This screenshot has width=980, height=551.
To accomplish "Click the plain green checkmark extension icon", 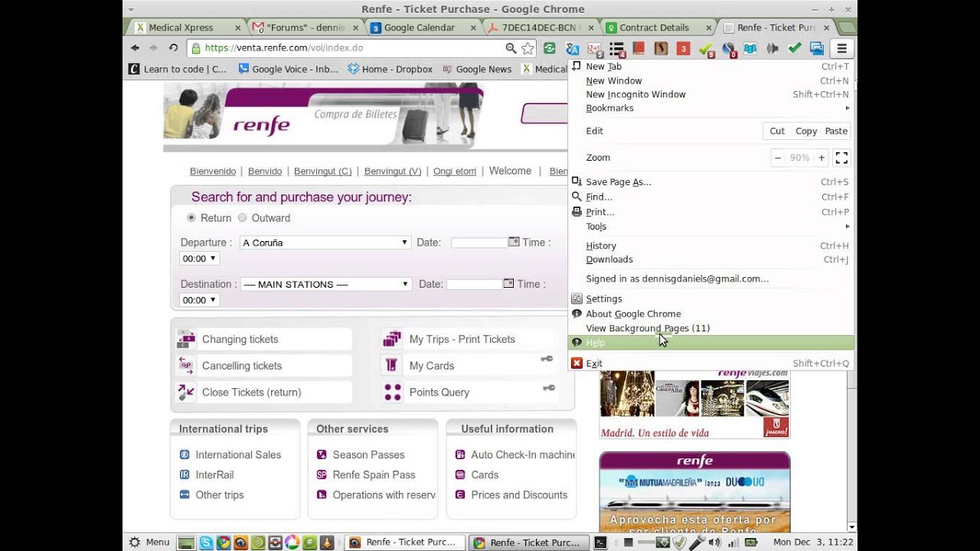I will pyautogui.click(x=795, y=48).
